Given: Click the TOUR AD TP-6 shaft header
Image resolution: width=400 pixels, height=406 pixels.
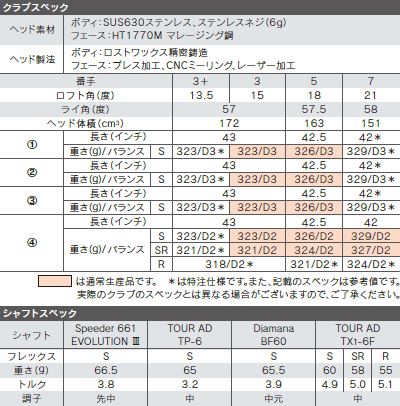Looking at the screenshot, I should point(190,335).
